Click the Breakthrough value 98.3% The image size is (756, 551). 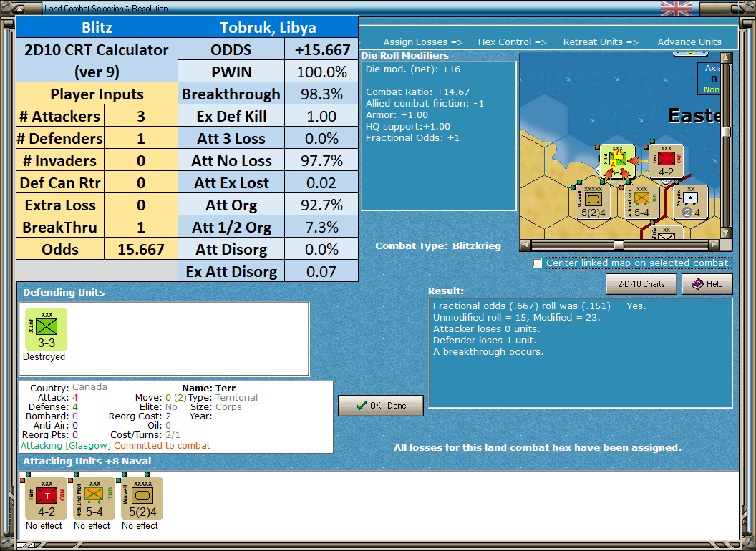click(321, 94)
